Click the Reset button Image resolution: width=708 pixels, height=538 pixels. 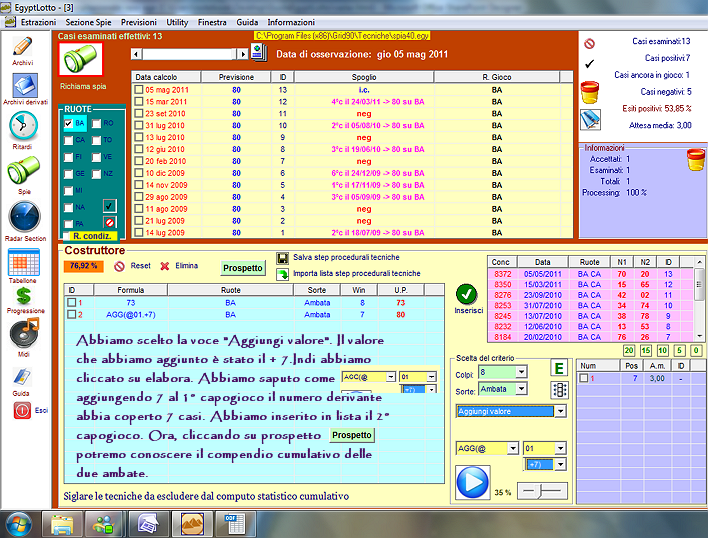[132, 266]
